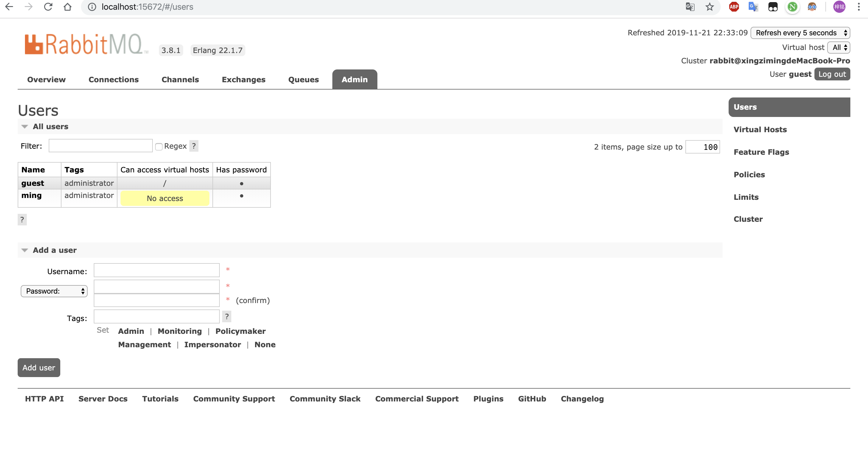Open the glasses face extension icon
This screenshot has height=452, width=868.
pos(812,7)
